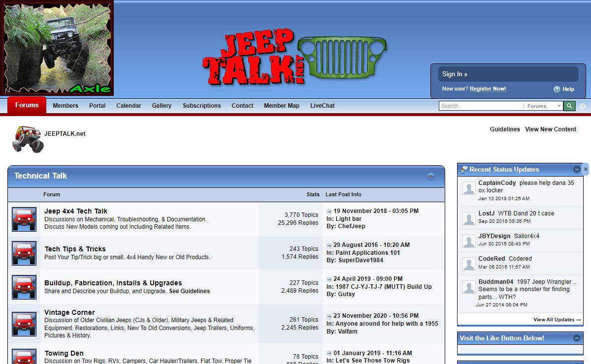Open Buddman04 status author name
Viewport: 591px width, 364px height.
(496, 282)
